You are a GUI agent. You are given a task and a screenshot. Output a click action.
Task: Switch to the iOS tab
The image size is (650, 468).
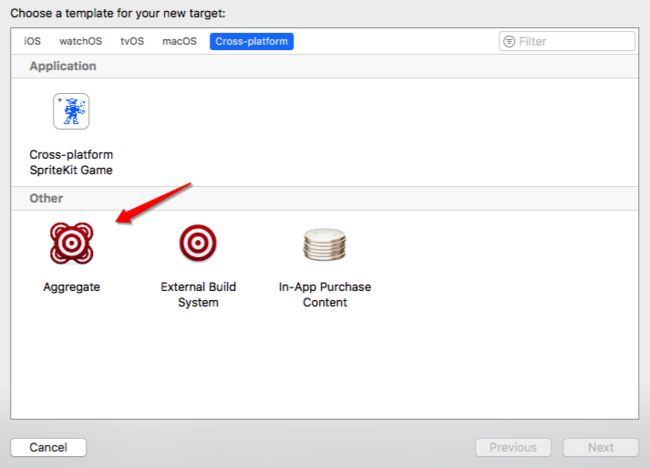[32, 41]
